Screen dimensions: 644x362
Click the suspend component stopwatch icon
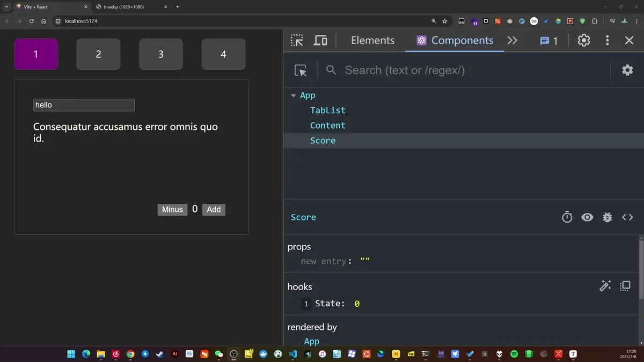point(567,217)
